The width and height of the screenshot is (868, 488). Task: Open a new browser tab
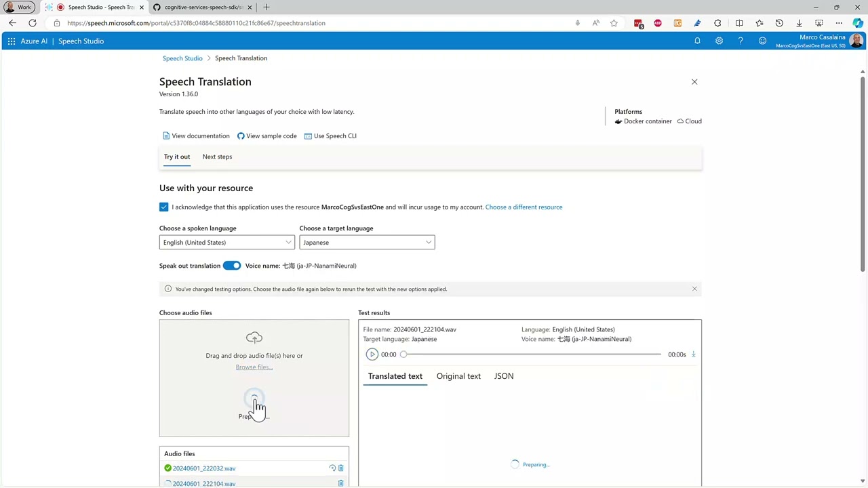point(266,7)
